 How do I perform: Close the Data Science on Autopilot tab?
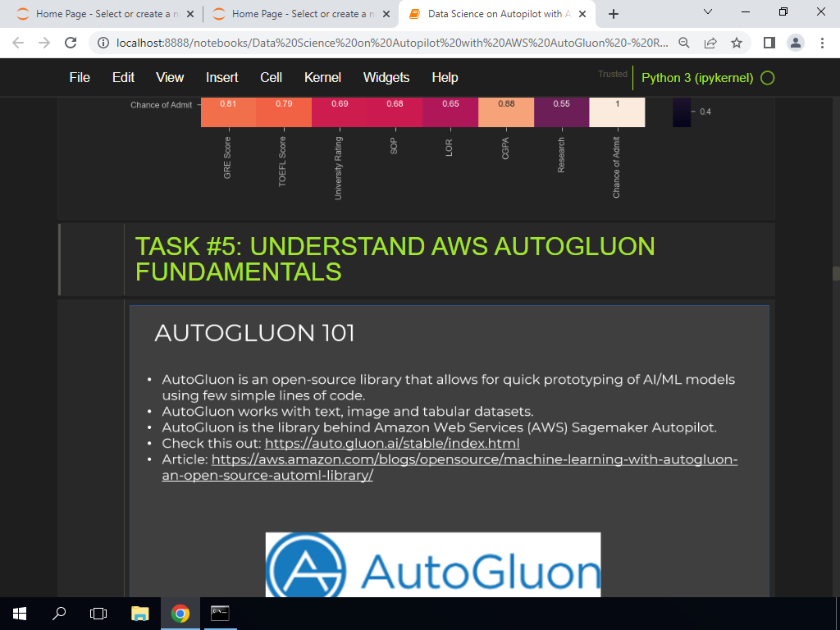582,15
